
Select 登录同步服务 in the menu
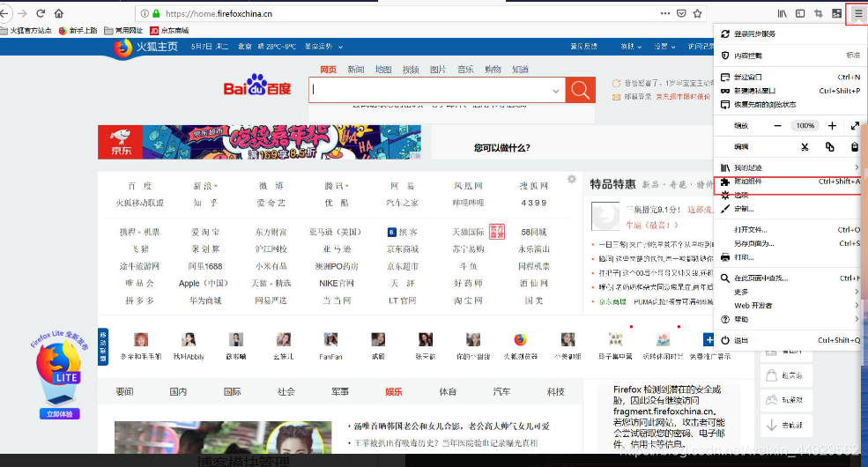790,33
